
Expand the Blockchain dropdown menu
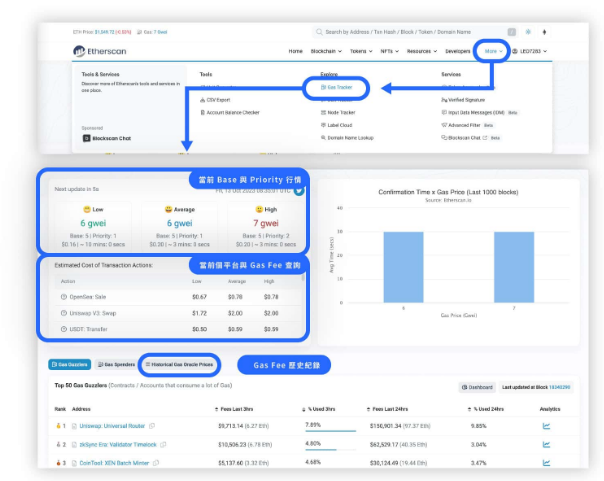326,51
